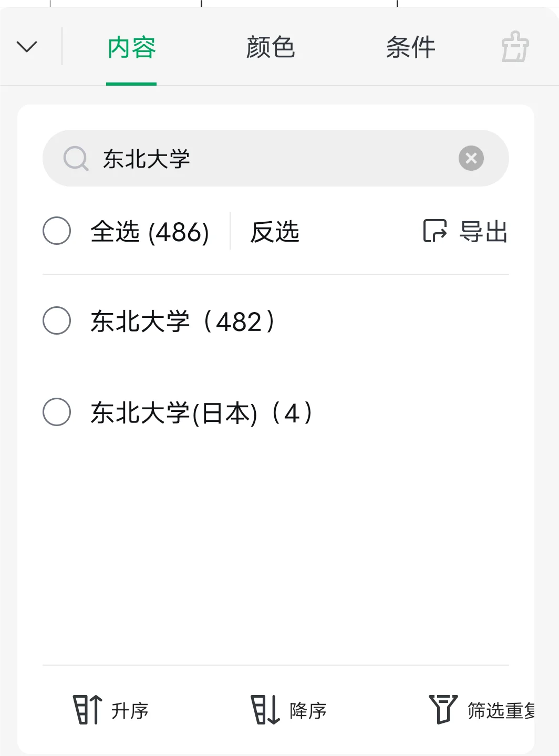Image resolution: width=559 pixels, height=756 pixels.
Task: Click the 全选 (486) label
Action: 150,232
